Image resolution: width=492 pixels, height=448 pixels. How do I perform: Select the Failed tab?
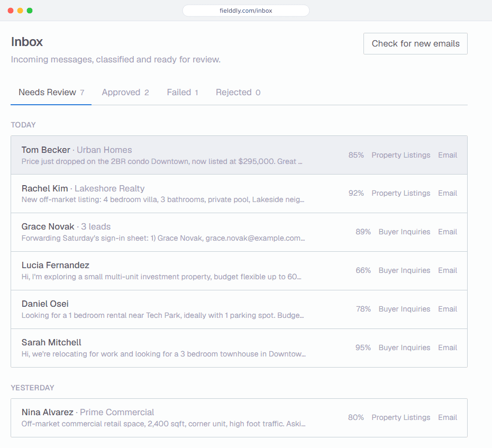[x=183, y=92]
